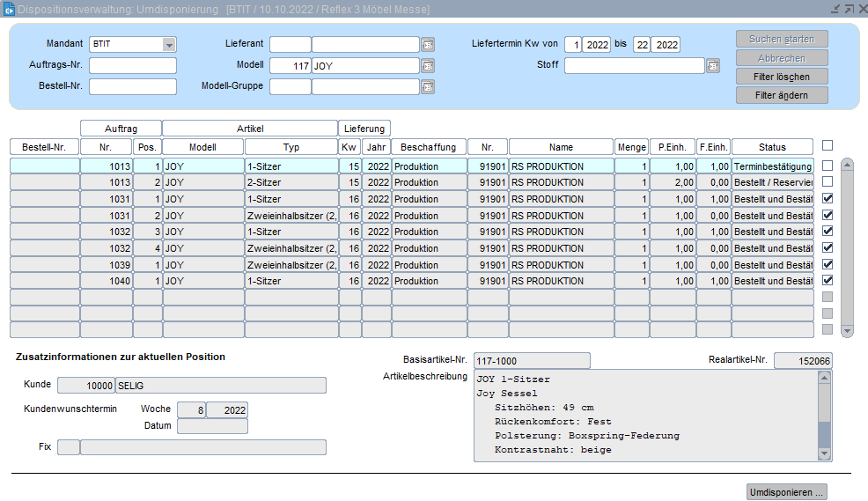Toggle the select-all checkbox in table header
868x501 pixels.
click(827, 146)
